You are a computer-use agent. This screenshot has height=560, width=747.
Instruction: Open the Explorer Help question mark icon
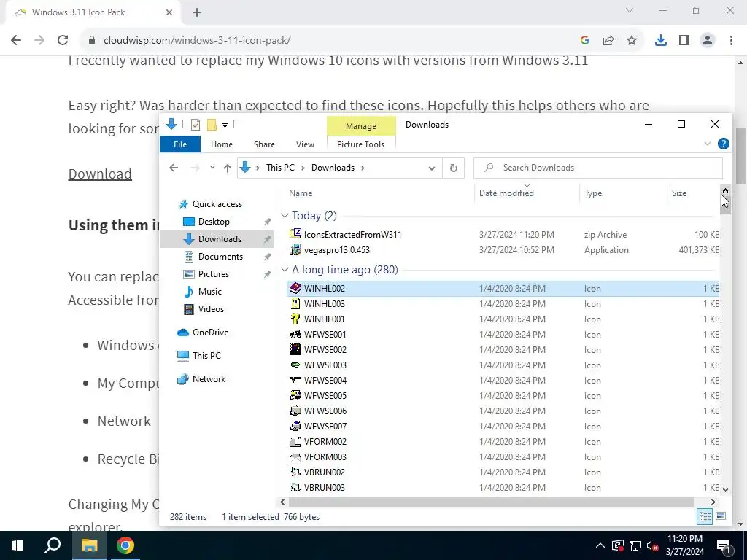pyautogui.click(x=723, y=144)
